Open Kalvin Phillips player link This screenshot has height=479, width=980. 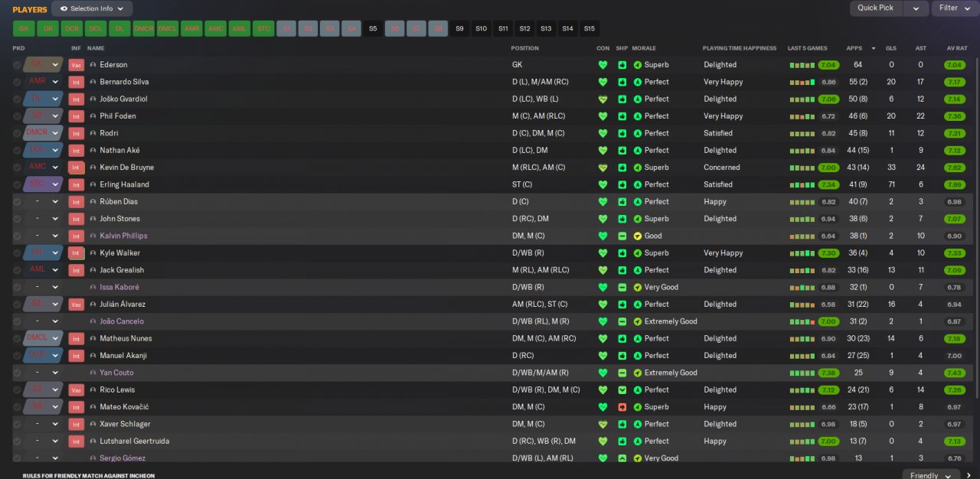tap(123, 236)
